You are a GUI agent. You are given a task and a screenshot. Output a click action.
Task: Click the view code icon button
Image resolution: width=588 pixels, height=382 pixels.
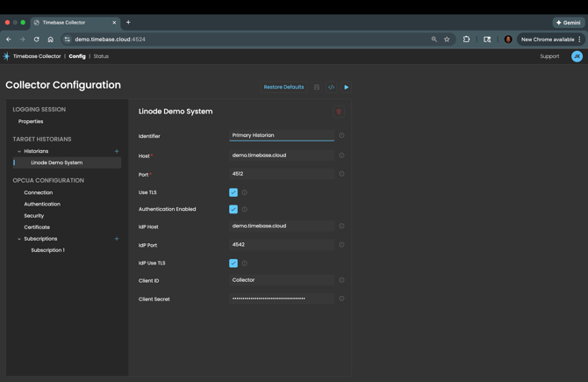[331, 87]
